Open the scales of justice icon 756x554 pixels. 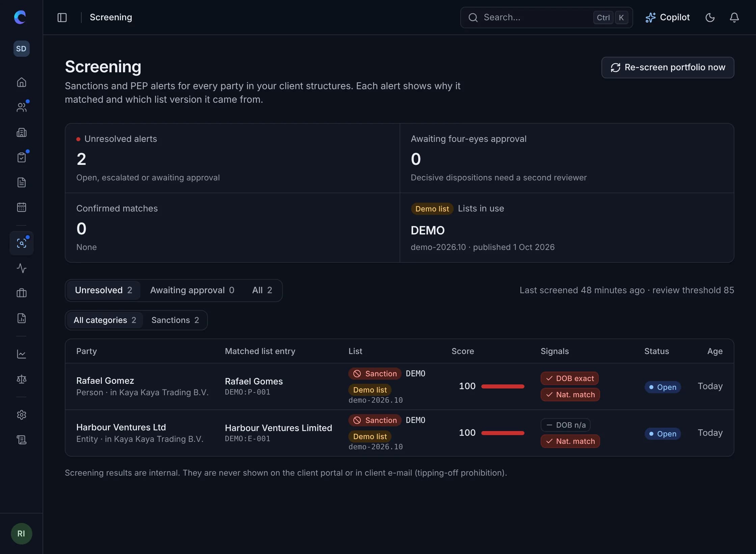(22, 379)
